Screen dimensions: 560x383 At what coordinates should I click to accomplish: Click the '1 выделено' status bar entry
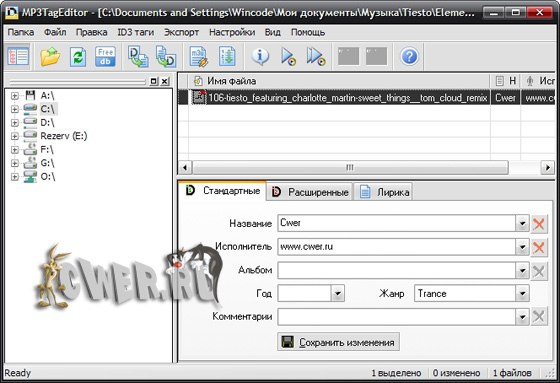[396, 373]
